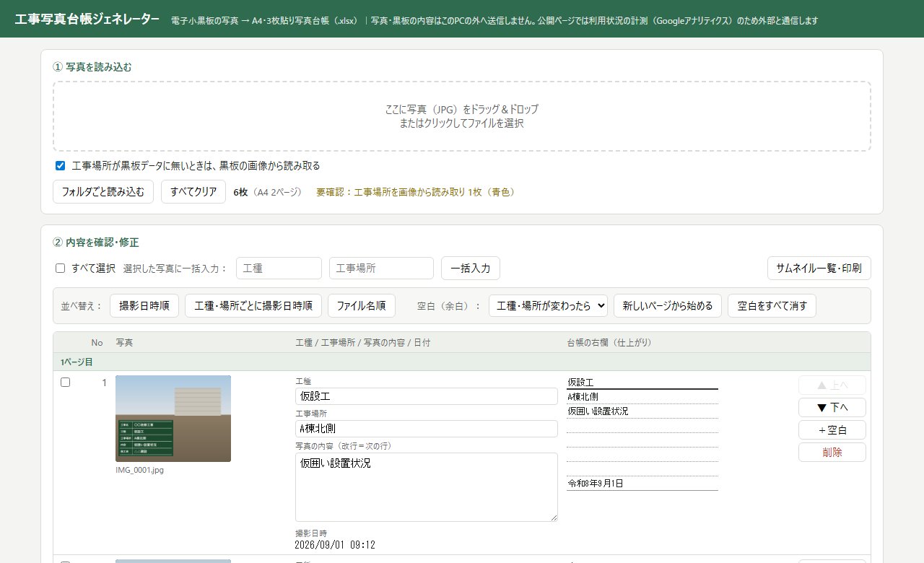
Task: Delete photo 1 with 削除 button
Action: 832,452
